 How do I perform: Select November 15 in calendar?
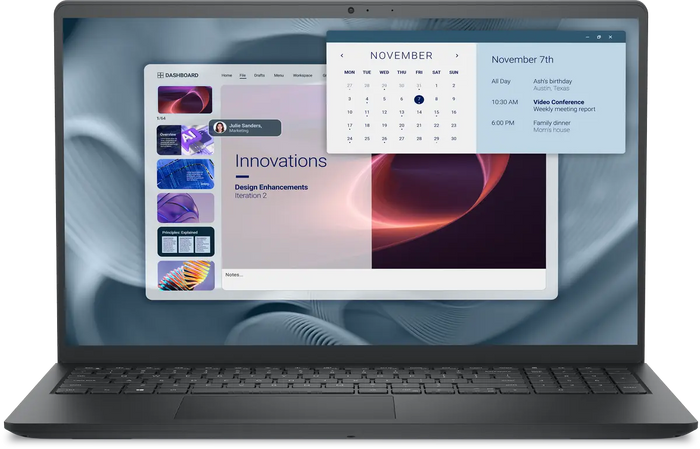(x=436, y=112)
